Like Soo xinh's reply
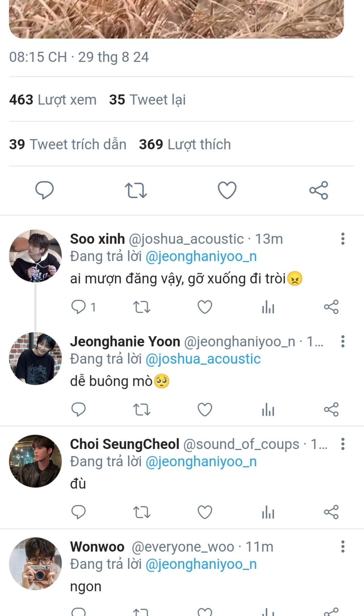This screenshot has height=616, width=364. click(205, 307)
